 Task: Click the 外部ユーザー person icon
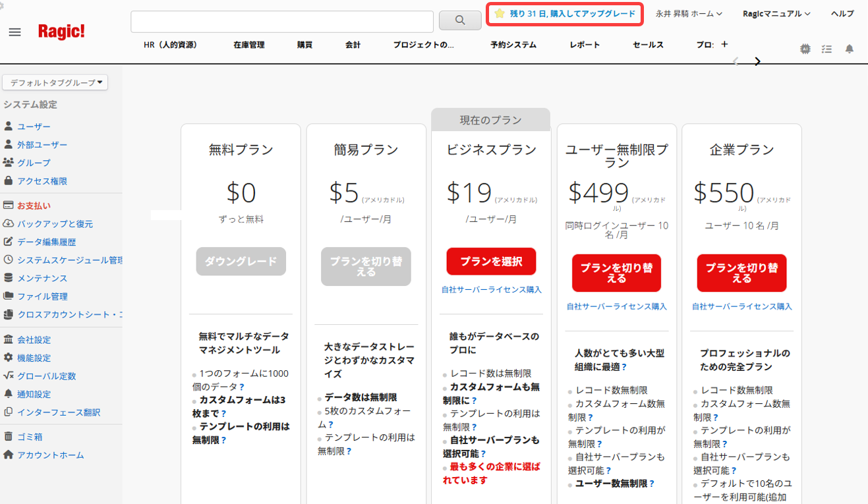tap(9, 144)
